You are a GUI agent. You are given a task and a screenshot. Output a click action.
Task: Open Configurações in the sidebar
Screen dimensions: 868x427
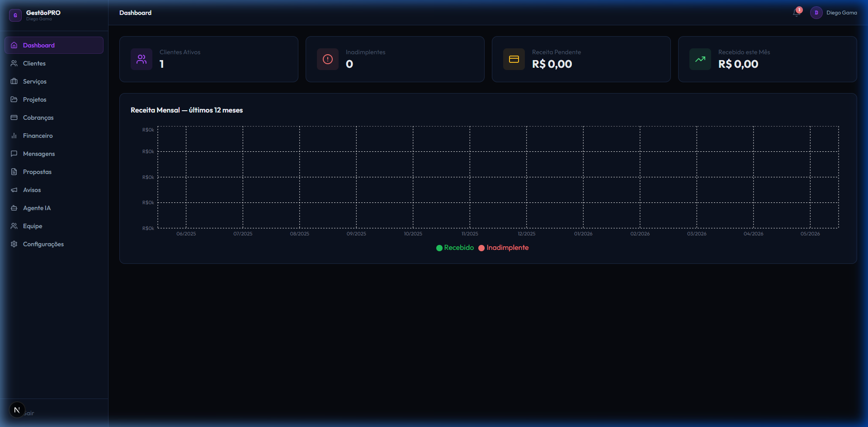(x=54, y=244)
